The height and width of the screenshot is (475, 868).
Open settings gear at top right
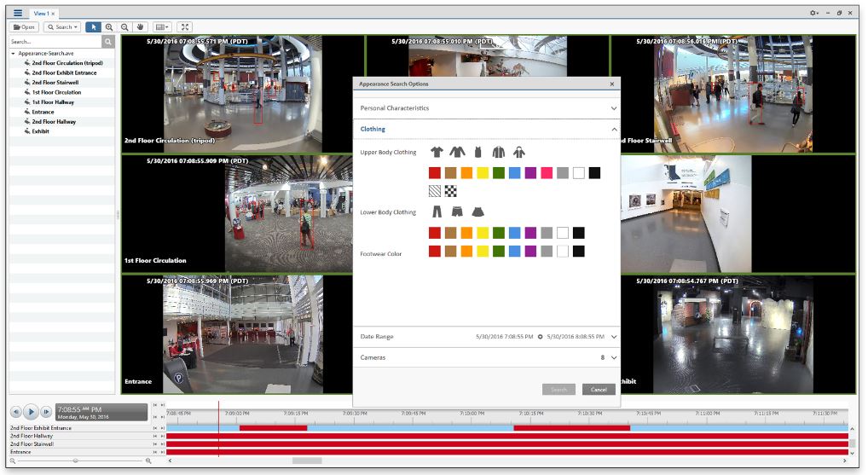point(813,13)
